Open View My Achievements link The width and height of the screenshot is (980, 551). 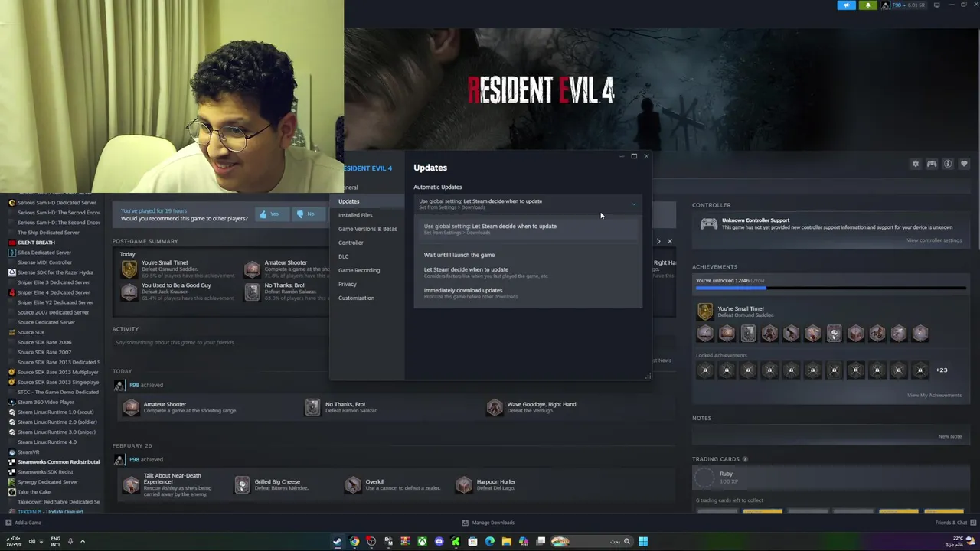pyautogui.click(x=934, y=396)
